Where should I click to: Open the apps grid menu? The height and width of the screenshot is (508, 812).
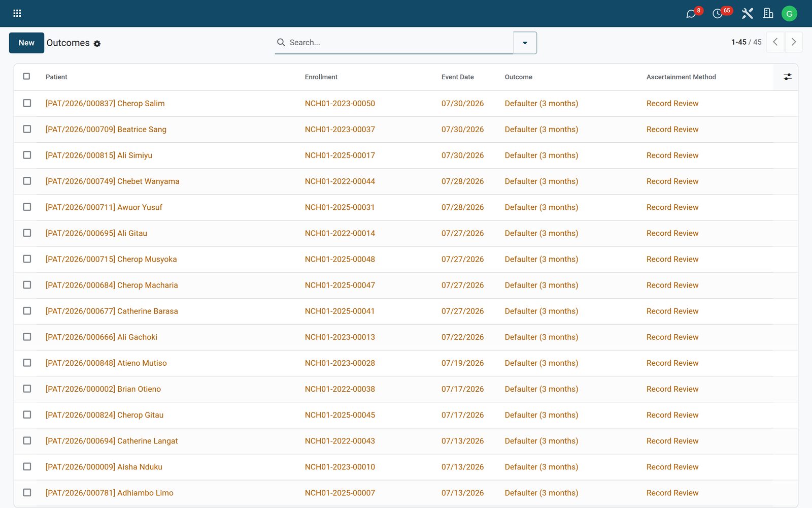pos(17,13)
